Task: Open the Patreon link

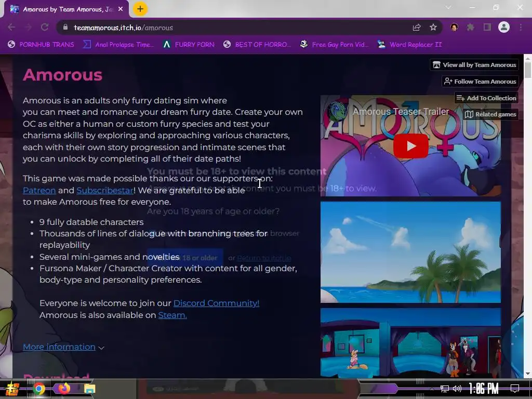Action: 39,190
